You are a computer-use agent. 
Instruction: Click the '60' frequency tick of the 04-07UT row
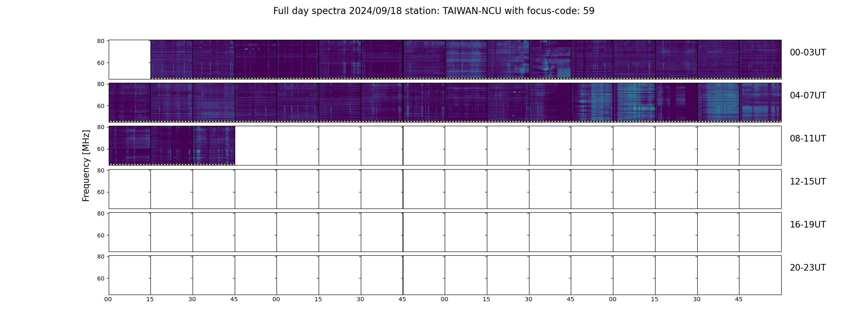[100, 106]
